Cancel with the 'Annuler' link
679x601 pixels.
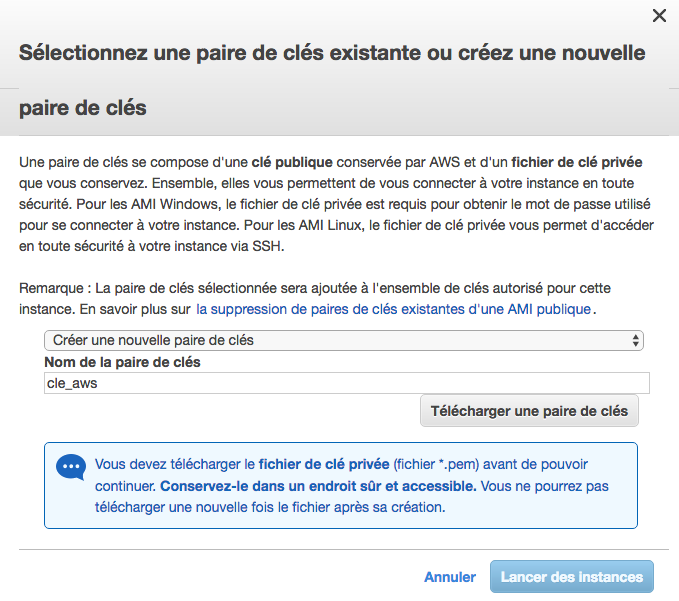click(450, 577)
